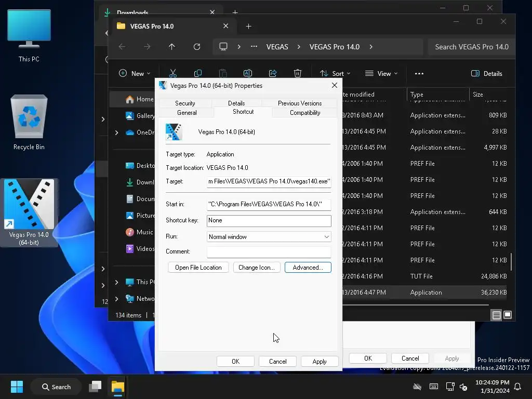Screen dimensions: 532x399
Task: Open the New dropdown in Explorer toolbar
Action: coord(135,73)
